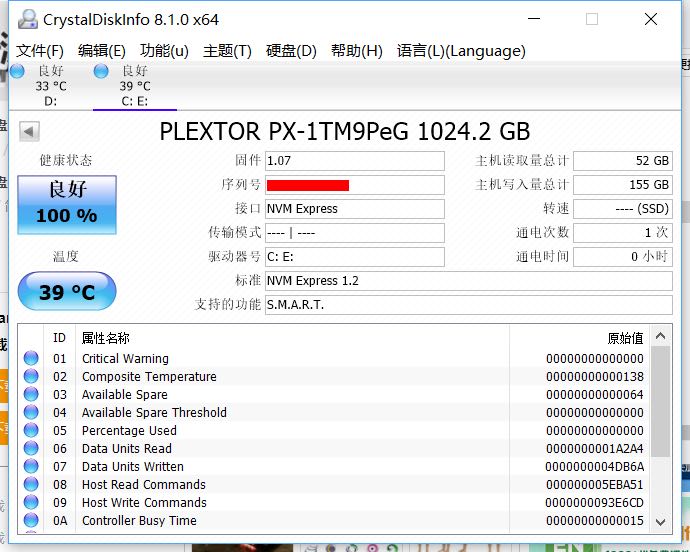Viewport: 690px width, 552px height.
Task: Click status orb for Host Write Commands row
Action: 31,502
